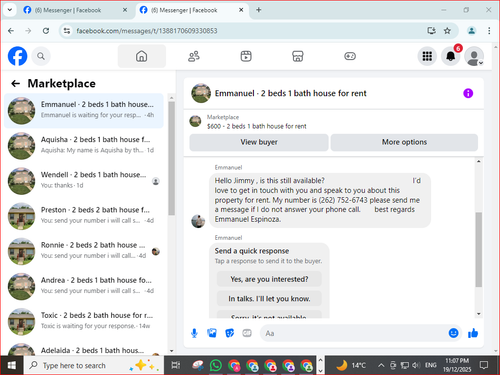The width and height of the screenshot is (500, 375).
Task: Click conversation info purple icon
Action: [468, 93]
